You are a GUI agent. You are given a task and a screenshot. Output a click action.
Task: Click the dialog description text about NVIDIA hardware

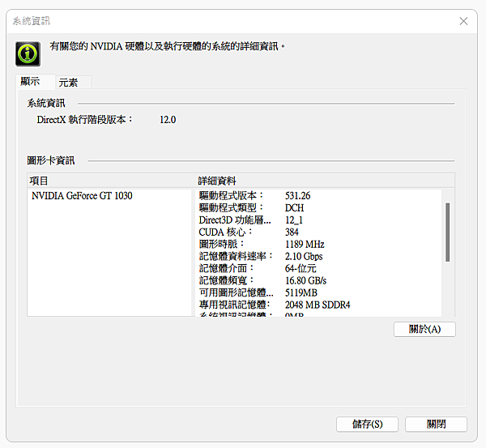pyautogui.click(x=168, y=46)
